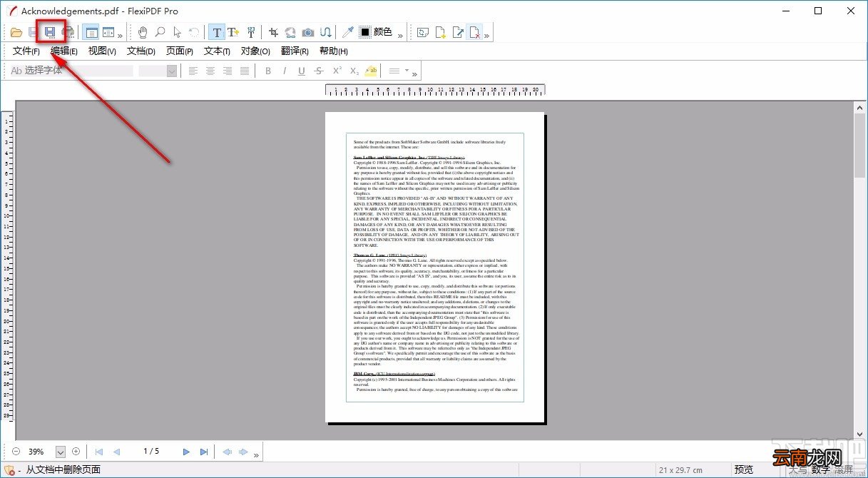Print the document with the printer icon
This screenshot has width=868, height=478.
pyautogui.click(x=67, y=32)
